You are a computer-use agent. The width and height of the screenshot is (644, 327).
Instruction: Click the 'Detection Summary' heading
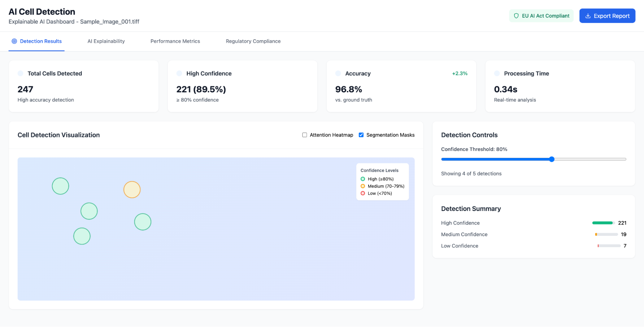pos(471,209)
